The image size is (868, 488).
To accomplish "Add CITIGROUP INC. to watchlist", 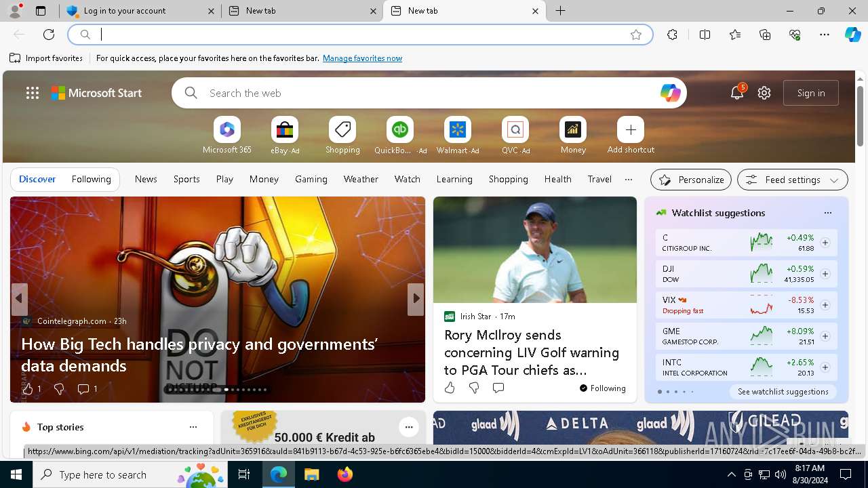I will (825, 243).
